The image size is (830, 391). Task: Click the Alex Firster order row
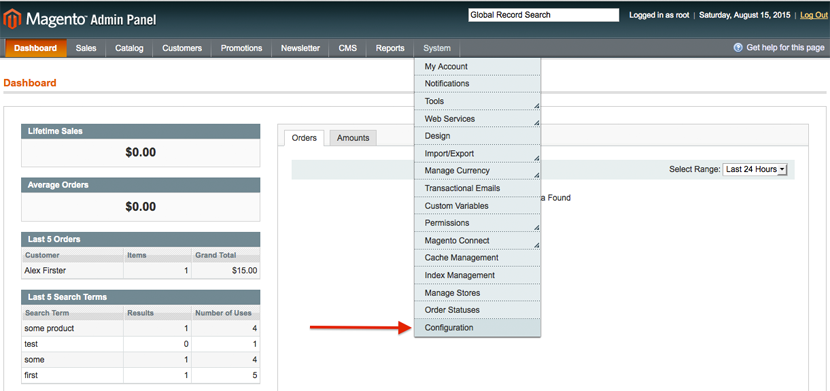[x=141, y=270]
